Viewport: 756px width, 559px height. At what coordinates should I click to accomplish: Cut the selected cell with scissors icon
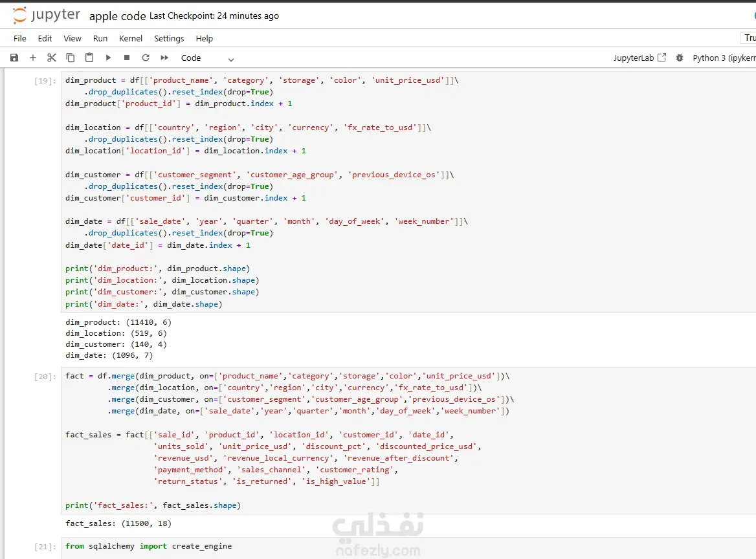[52, 58]
